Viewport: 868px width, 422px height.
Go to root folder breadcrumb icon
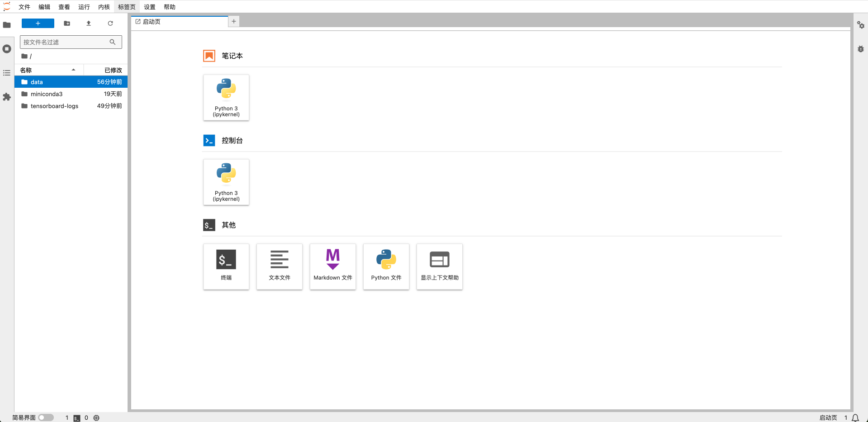[x=24, y=56]
